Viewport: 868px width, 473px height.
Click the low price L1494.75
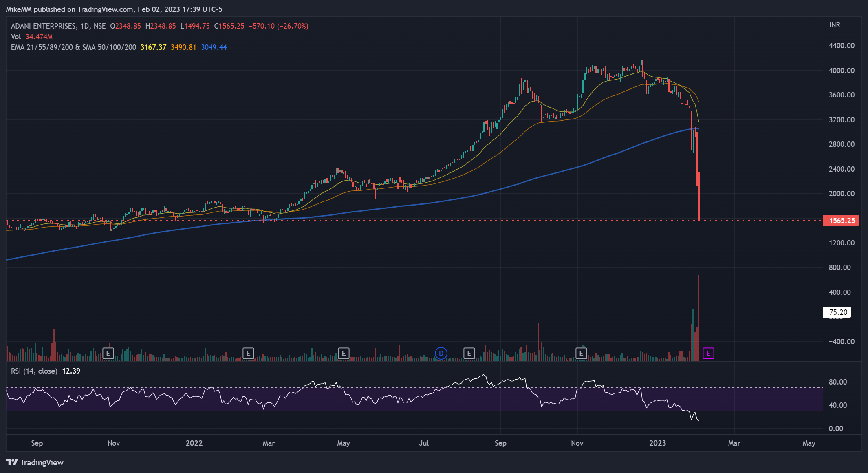195,26
